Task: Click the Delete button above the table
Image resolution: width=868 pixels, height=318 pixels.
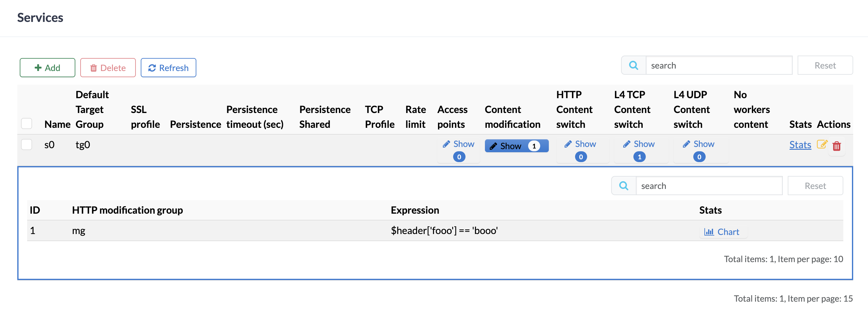Action: [x=108, y=67]
